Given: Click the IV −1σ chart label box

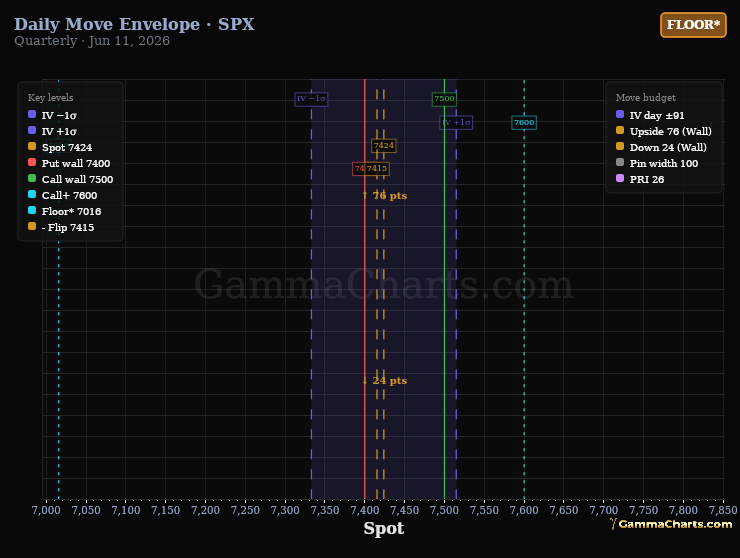Looking at the screenshot, I should [311, 99].
